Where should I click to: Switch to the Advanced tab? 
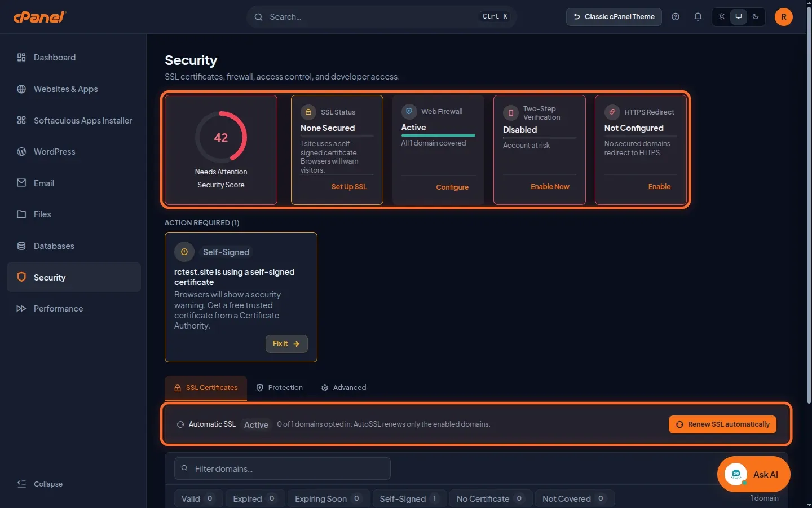(x=343, y=388)
